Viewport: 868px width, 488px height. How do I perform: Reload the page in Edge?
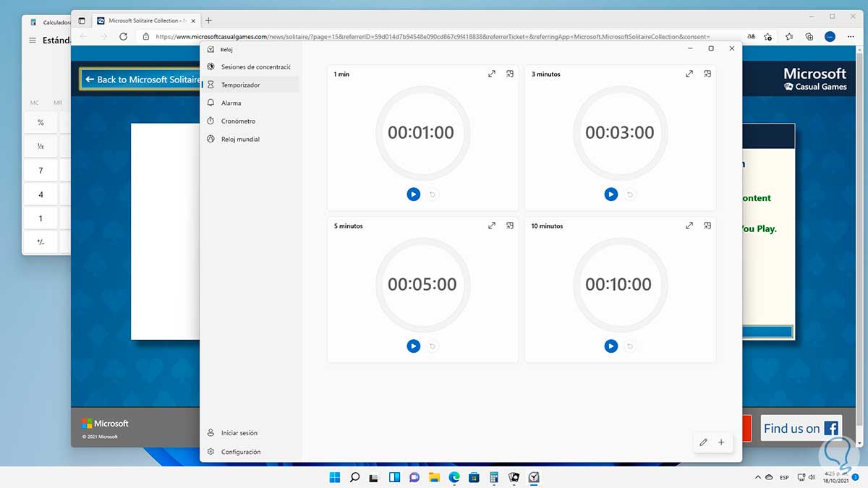coord(124,36)
